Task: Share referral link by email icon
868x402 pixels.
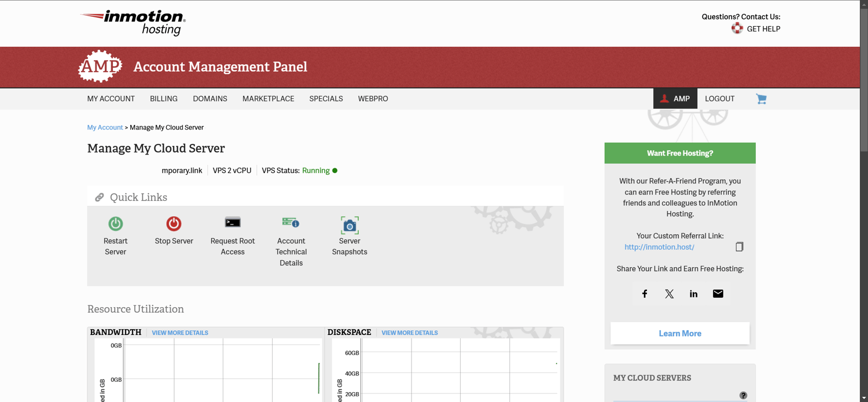Action: coord(718,294)
